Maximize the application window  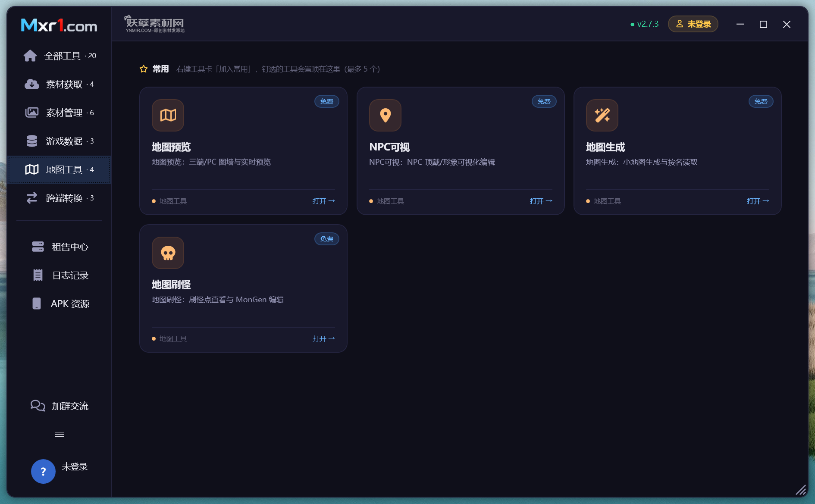pos(763,24)
